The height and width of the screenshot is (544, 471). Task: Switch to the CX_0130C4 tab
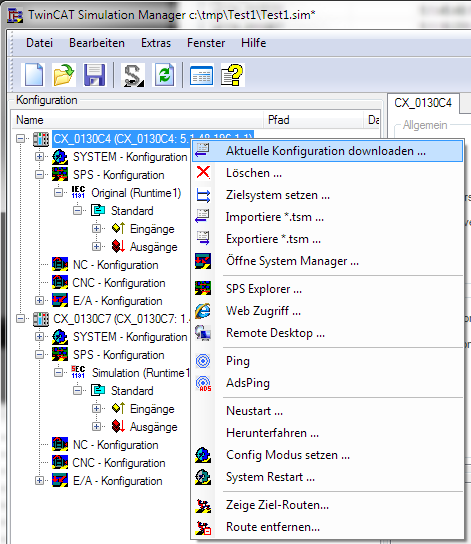pyautogui.click(x=423, y=103)
